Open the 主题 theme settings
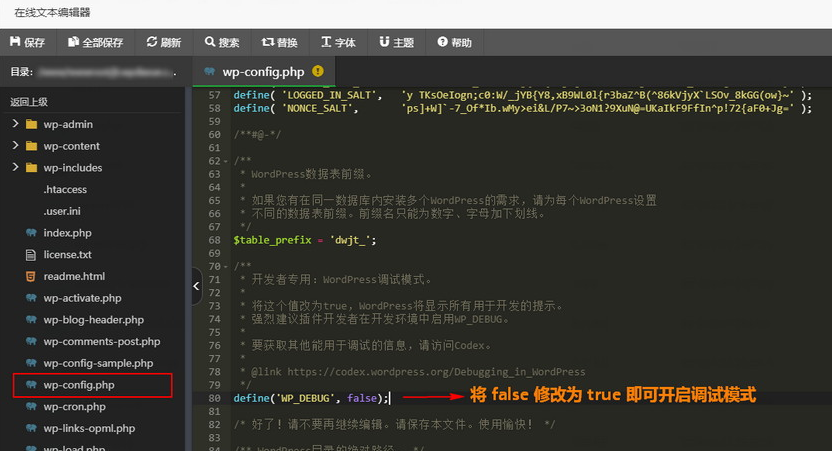The width and height of the screenshot is (832, 451). click(x=396, y=42)
